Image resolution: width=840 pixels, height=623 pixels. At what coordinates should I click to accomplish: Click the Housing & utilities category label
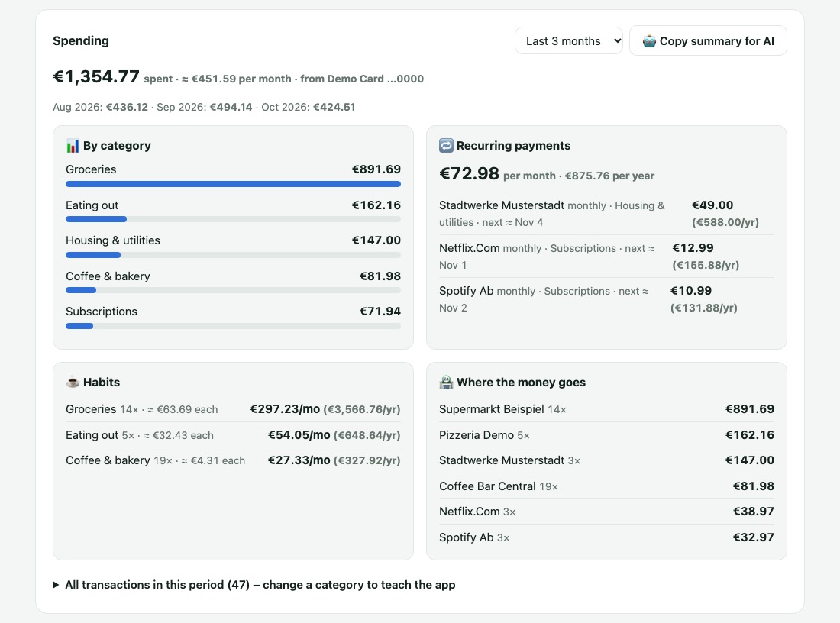coord(113,240)
